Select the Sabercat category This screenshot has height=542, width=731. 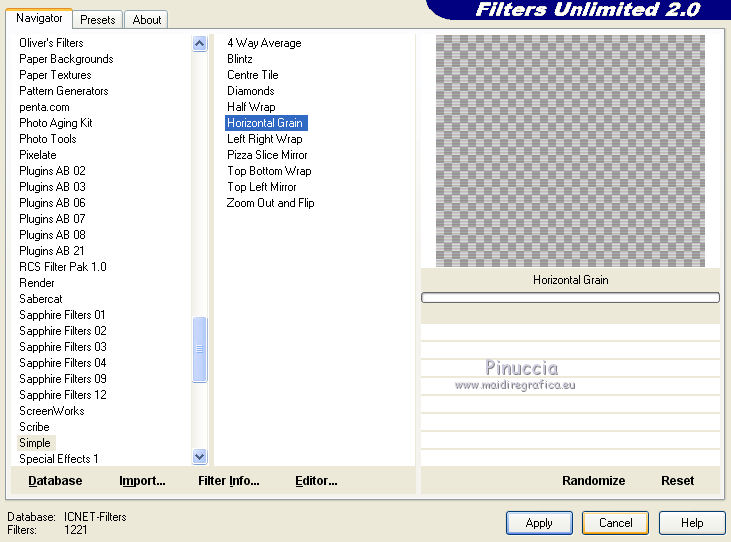pyautogui.click(x=41, y=299)
